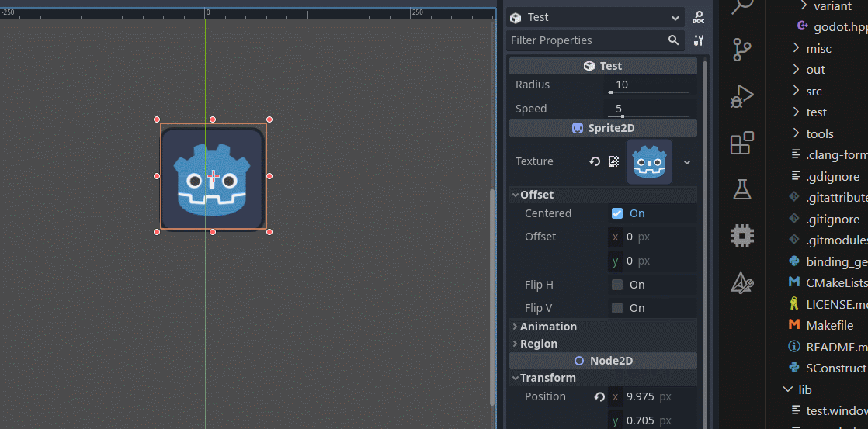Open inspector property tools settings icon
This screenshot has width=868, height=429.
(699, 40)
